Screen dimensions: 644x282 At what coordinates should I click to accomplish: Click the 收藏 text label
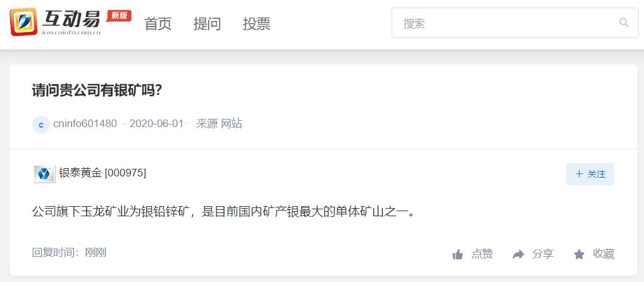pyautogui.click(x=604, y=254)
